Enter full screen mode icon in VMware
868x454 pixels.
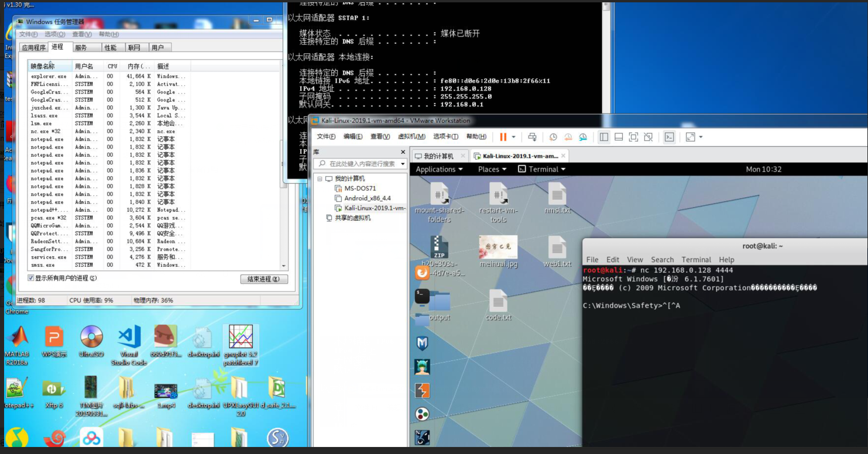[633, 137]
